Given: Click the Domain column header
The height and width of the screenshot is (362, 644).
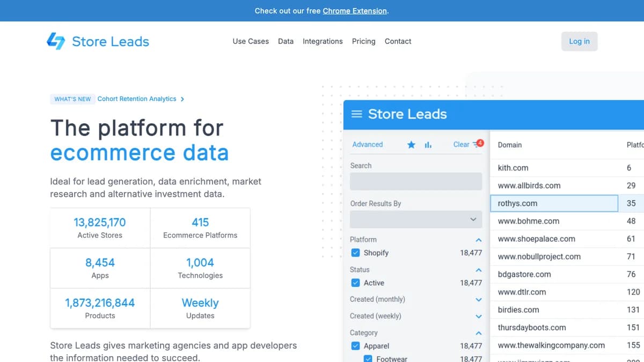Looking at the screenshot, I should coord(510,145).
